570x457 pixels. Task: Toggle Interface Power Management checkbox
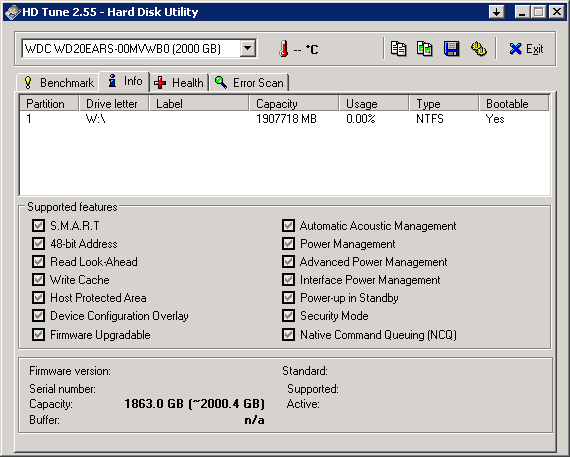tap(288, 279)
